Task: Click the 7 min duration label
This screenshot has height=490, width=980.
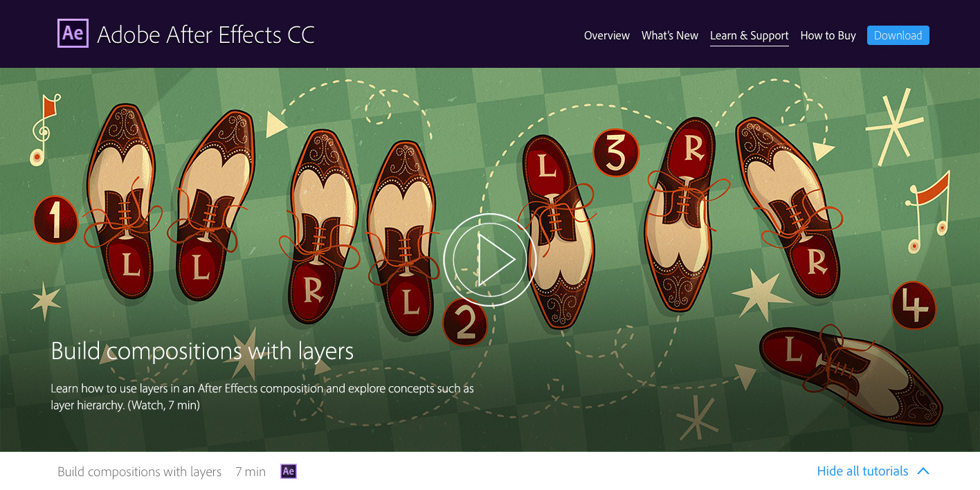Action: click(x=251, y=472)
